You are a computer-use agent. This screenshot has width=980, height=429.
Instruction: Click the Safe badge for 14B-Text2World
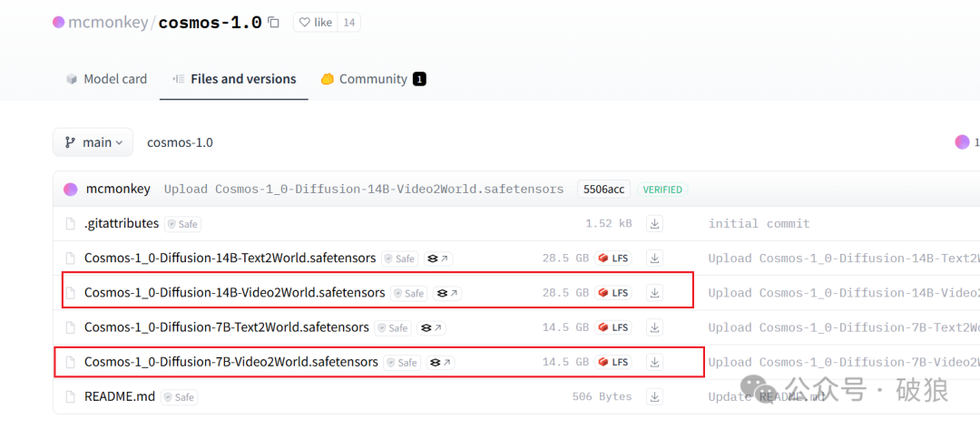click(400, 258)
